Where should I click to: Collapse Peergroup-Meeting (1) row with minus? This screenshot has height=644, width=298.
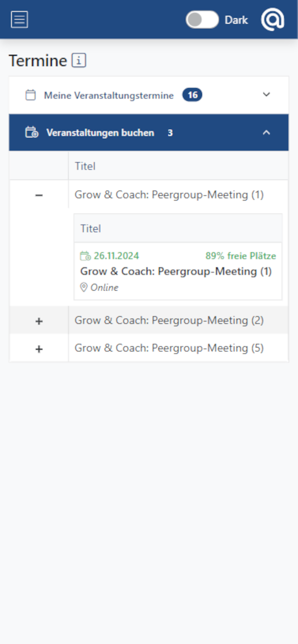(x=39, y=195)
